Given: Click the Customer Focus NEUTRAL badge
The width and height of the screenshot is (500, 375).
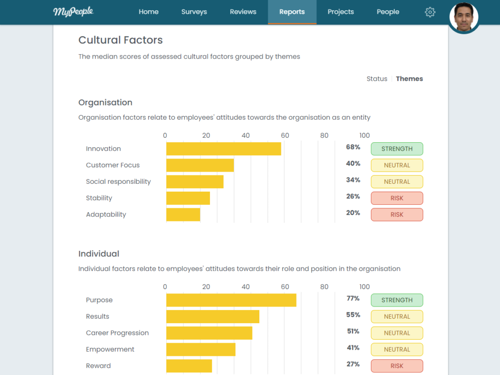Looking at the screenshot, I should point(397,165).
